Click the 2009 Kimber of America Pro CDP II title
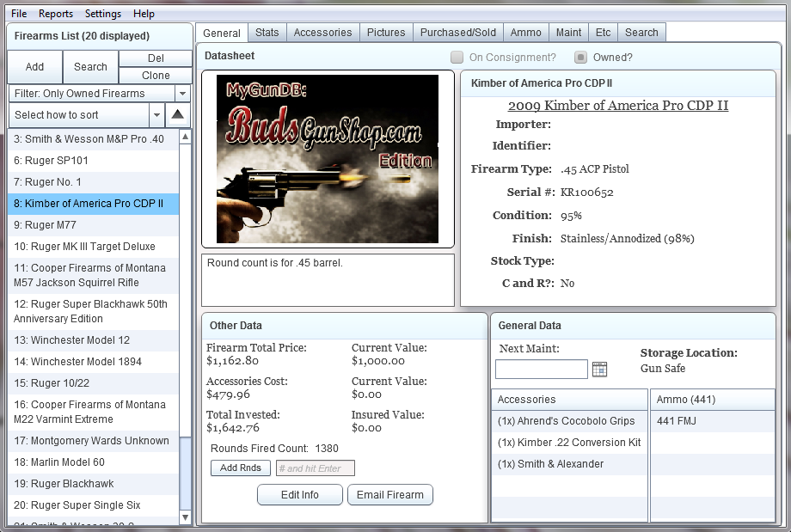This screenshot has width=791, height=532. [618, 106]
